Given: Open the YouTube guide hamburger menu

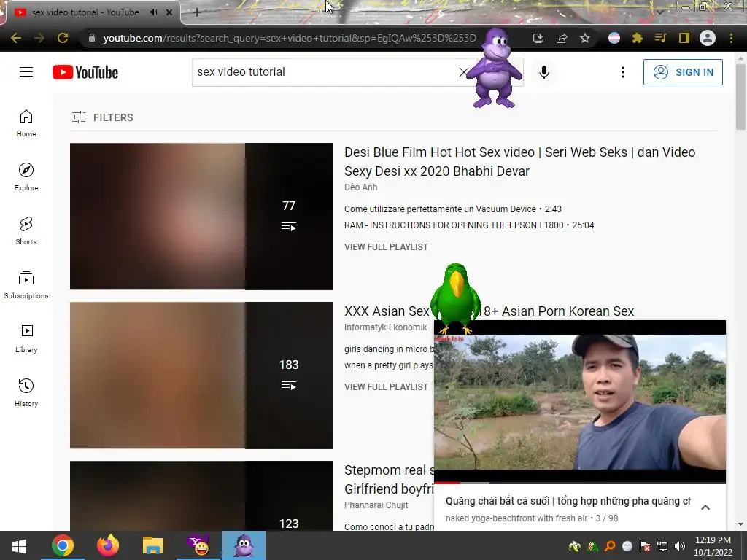Looking at the screenshot, I should click(x=26, y=72).
